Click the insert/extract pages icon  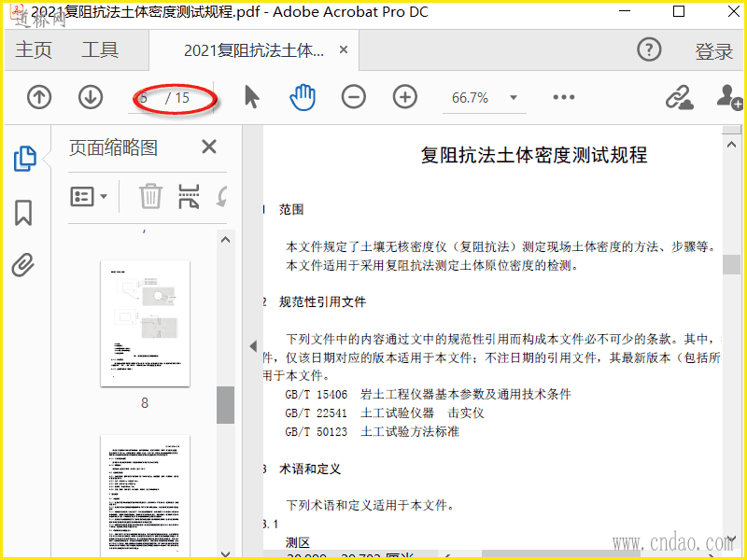pos(189,196)
